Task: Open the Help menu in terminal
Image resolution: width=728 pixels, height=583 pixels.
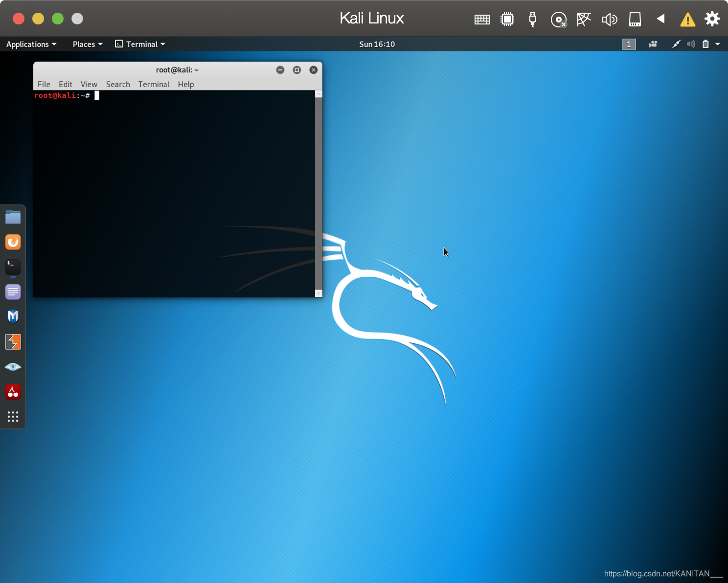Action: 186,84
